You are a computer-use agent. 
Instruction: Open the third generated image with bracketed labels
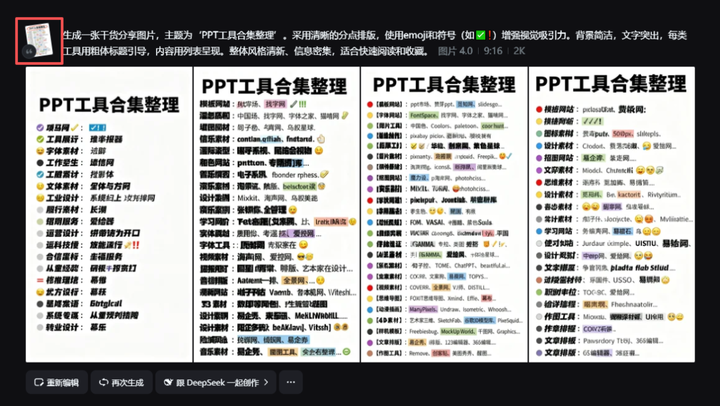point(444,214)
